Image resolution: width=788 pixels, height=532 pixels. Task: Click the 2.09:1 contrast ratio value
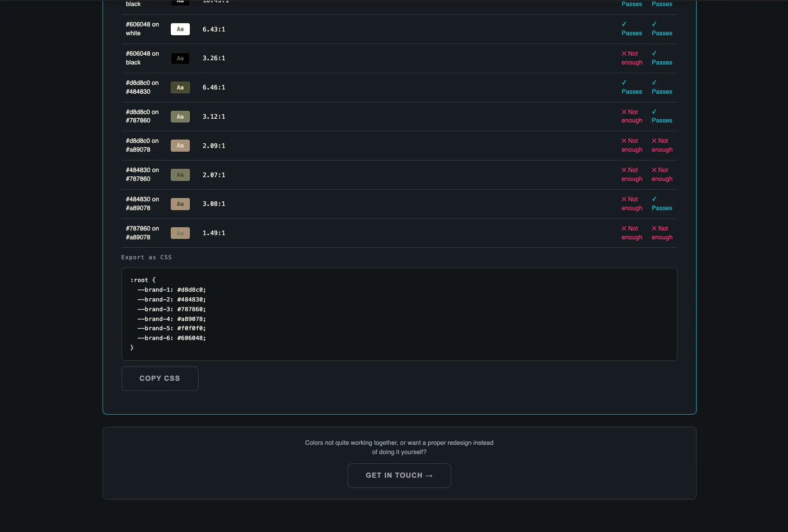tap(214, 146)
